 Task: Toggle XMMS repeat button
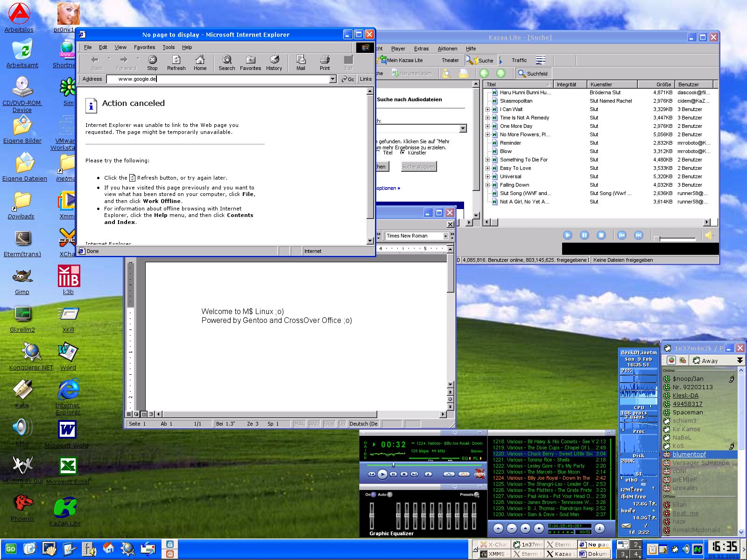coord(464,474)
